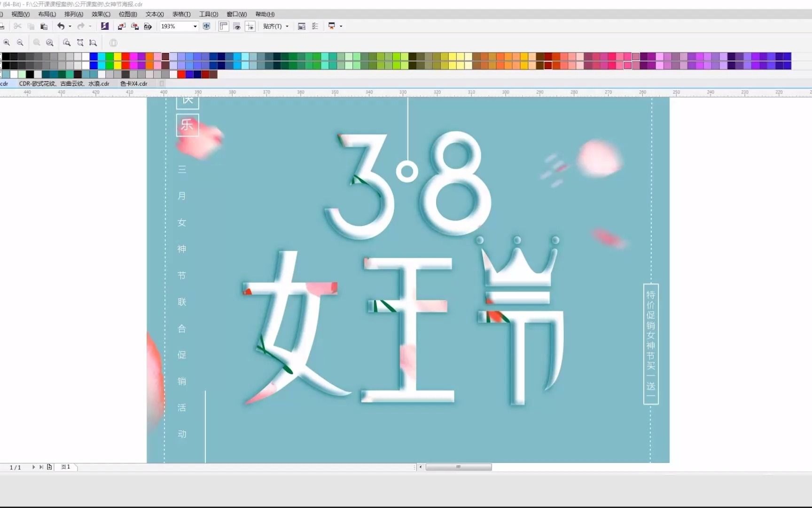812x508 pixels.
Task: Switch to the 色卡X4.cdr document tab
Action: [x=134, y=84]
